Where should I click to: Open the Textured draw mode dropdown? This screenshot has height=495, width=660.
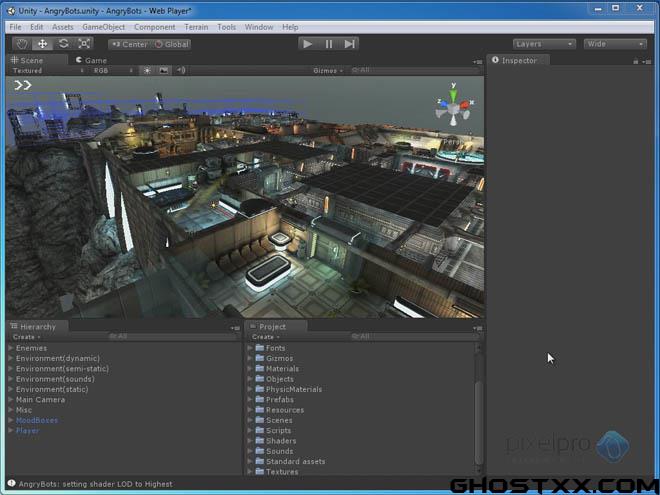47,71
